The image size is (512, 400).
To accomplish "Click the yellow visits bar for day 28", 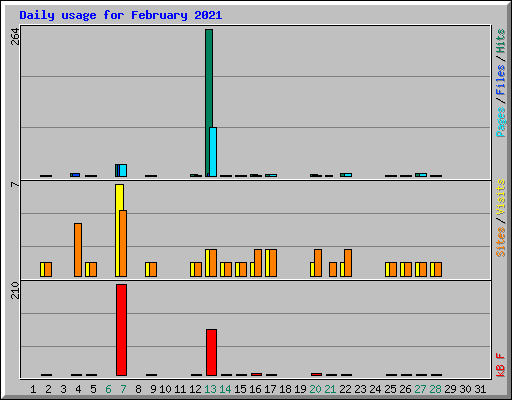I will pyautogui.click(x=432, y=269).
